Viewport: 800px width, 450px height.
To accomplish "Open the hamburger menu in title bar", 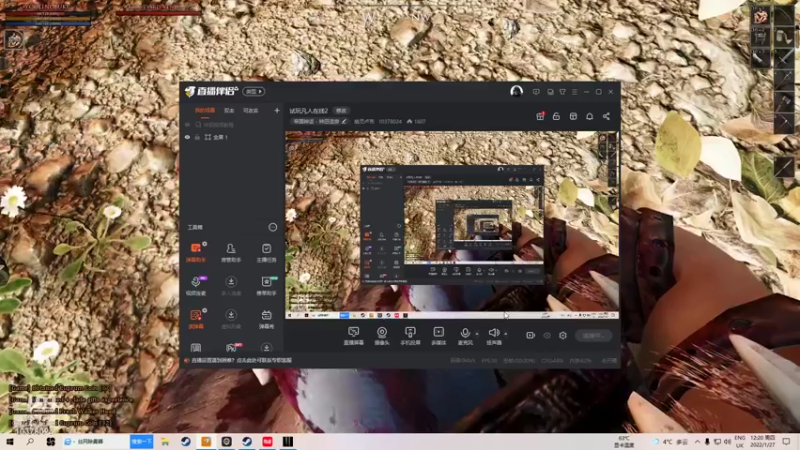I will click(x=574, y=92).
